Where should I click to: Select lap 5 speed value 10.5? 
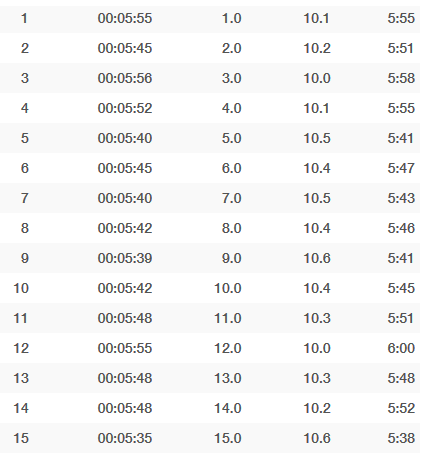click(317, 138)
